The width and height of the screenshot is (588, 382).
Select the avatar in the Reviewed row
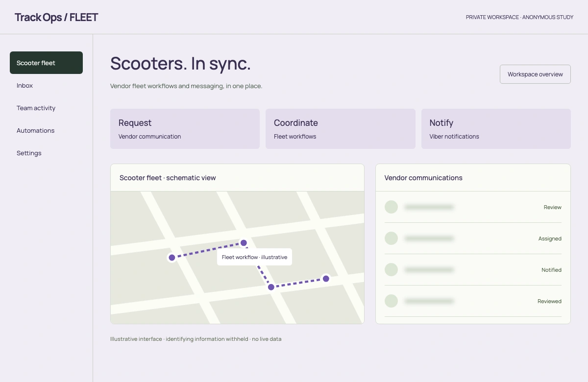tap(391, 301)
